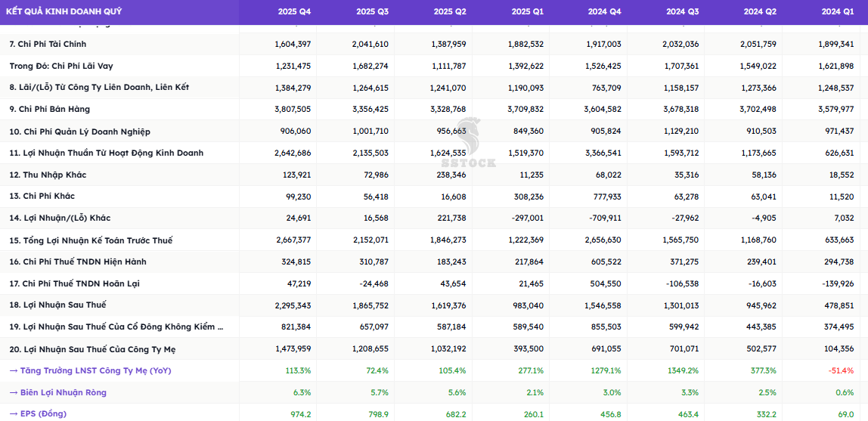The image size is (868, 421).
Task: Click the truncated '19. Lợi Nhuận Sau Thuế Của Cổ Đông' label
Action: click(116, 327)
